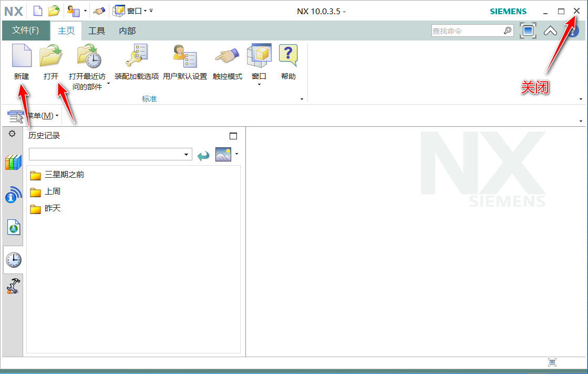Viewport: 588px width, 374px height.
Task: Minimize the ribbon with the up chevron
Action: [550, 31]
